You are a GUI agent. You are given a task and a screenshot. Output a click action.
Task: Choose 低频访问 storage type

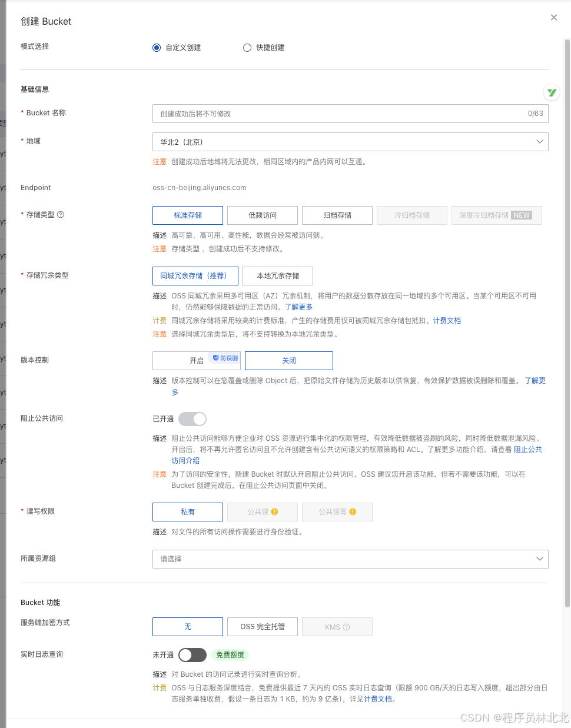click(x=263, y=215)
